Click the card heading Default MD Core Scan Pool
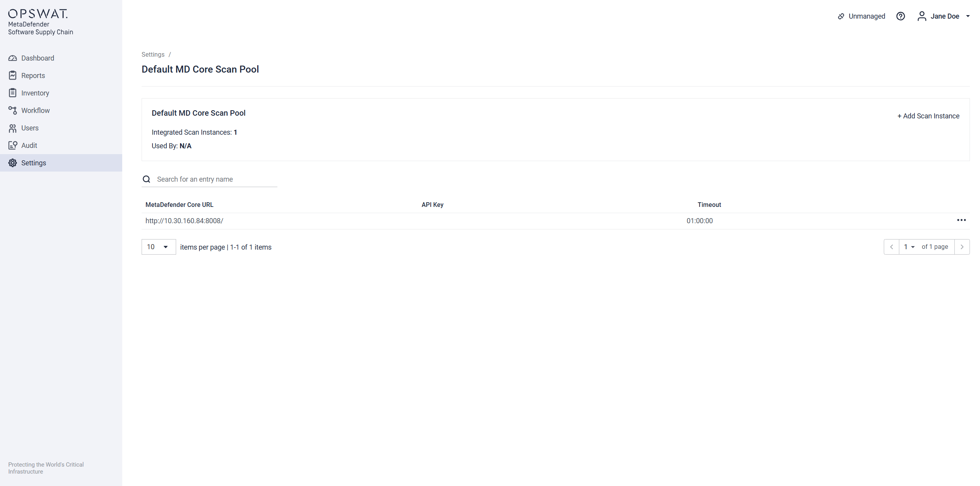 199,113
